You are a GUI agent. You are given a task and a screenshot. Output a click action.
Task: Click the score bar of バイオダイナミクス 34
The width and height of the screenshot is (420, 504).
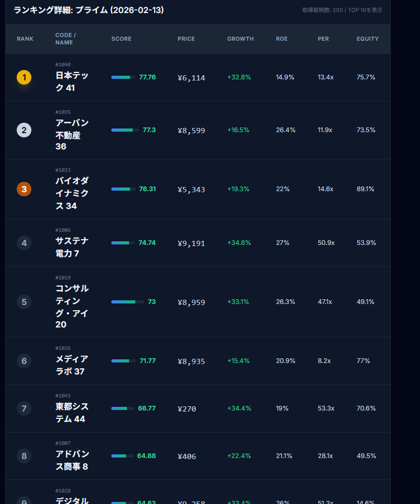(x=123, y=189)
